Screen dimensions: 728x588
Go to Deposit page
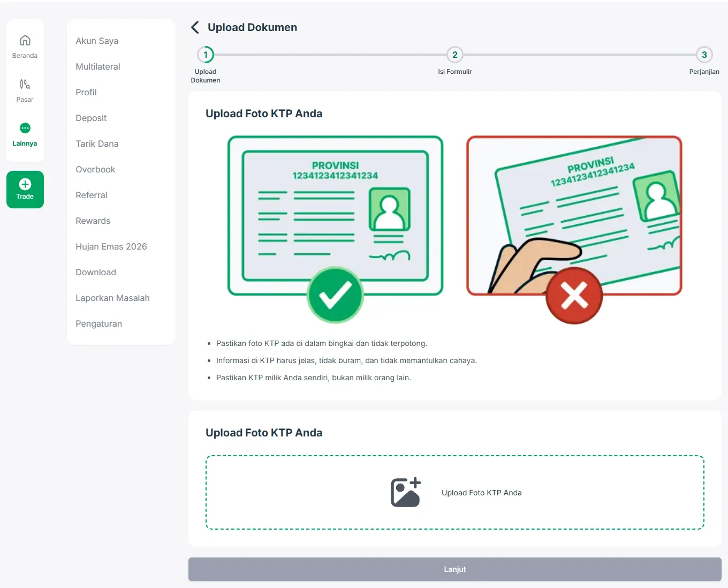tap(91, 118)
